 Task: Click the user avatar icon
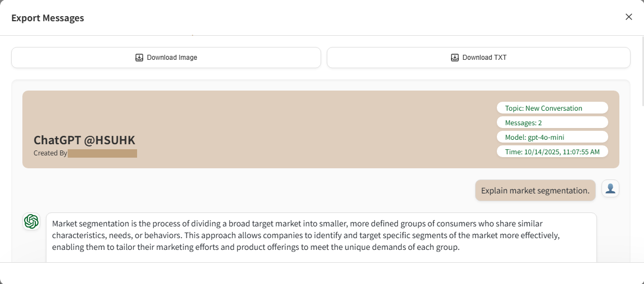coord(610,189)
